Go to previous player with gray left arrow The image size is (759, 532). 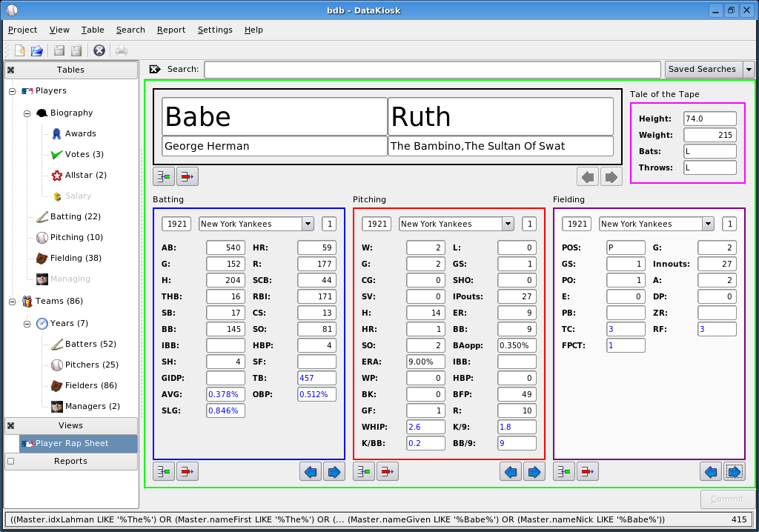pos(588,176)
